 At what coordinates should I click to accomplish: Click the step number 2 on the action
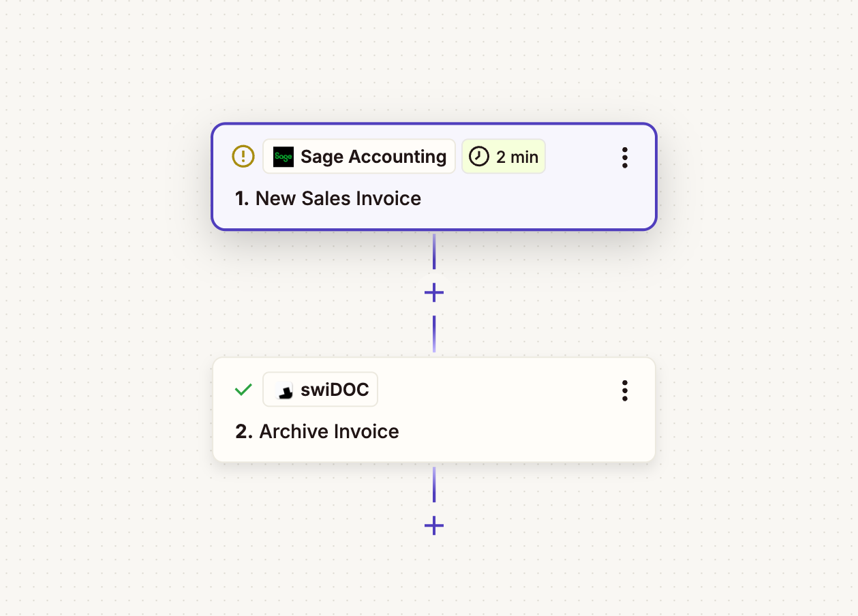tap(243, 431)
